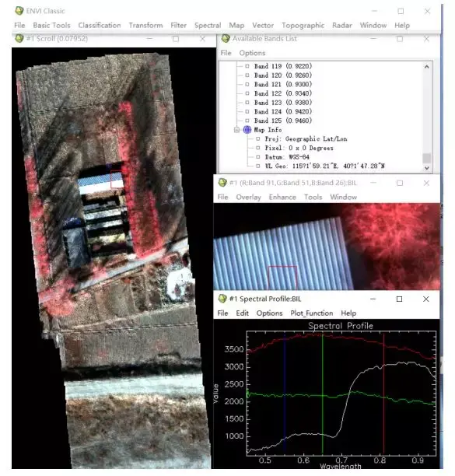The image size is (455, 476).
Task: Open Options menu in Spectral Profile window
Action: pos(269,313)
